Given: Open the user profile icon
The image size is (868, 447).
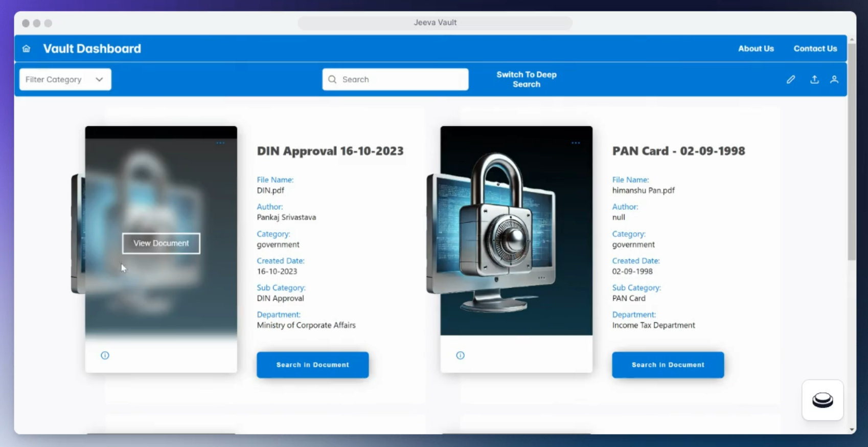Looking at the screenshot, I should click(834, 79).
